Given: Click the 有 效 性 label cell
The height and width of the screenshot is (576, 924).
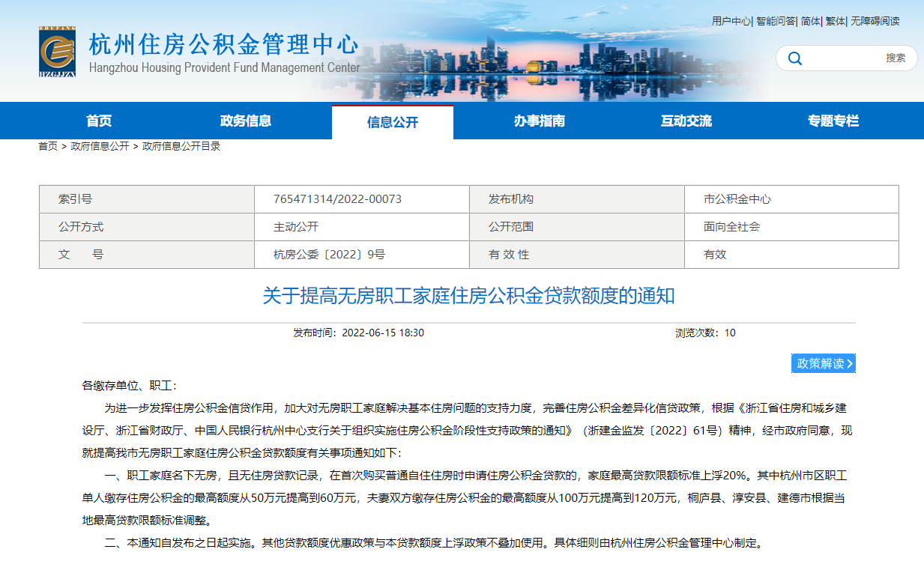Looking at the screenshot, I should 576,255.
